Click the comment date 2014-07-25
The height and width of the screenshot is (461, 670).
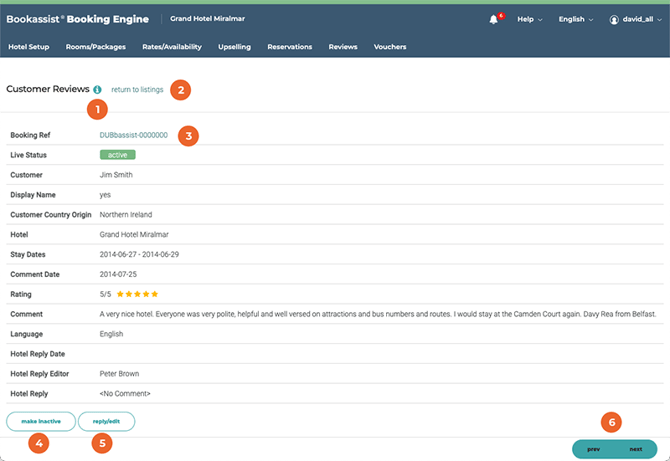click(118, 274)
